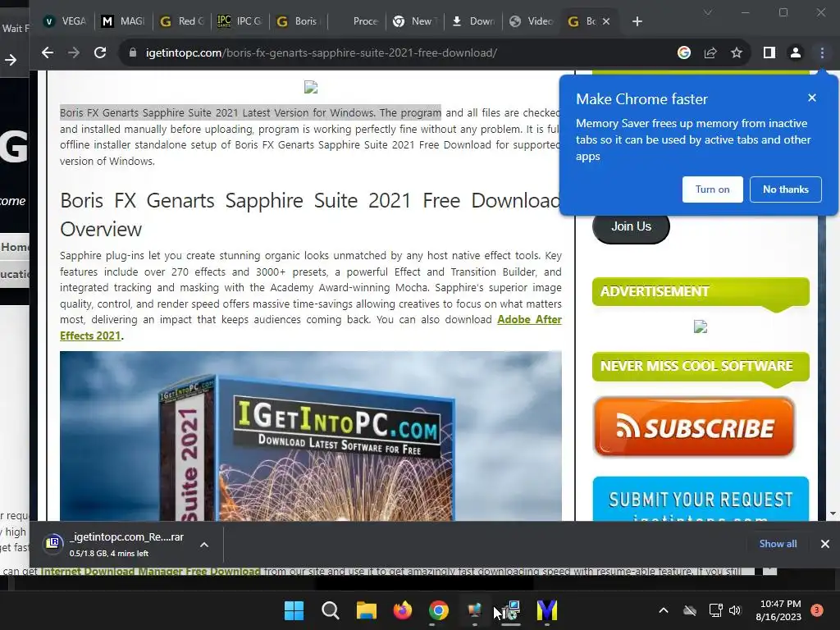Click the address bar URL
The image size is (840, 630).
[x=322, y=52]
